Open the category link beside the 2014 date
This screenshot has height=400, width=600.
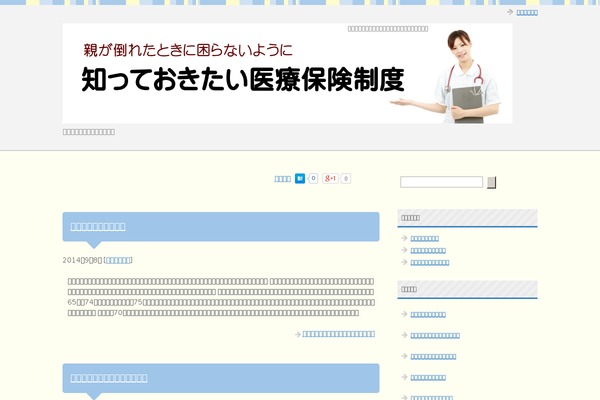[x=118, y=260]
